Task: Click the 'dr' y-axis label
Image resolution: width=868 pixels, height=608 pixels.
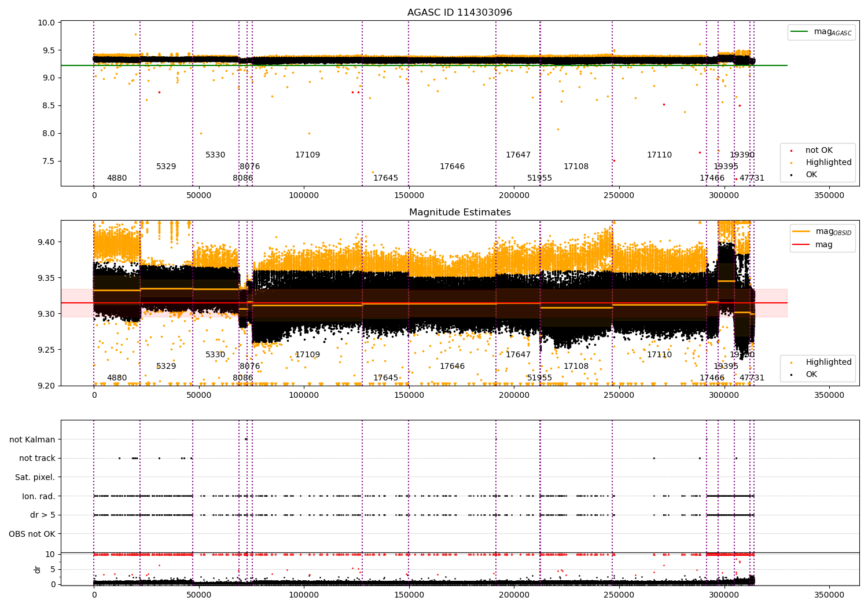Action: coord(38,569)
